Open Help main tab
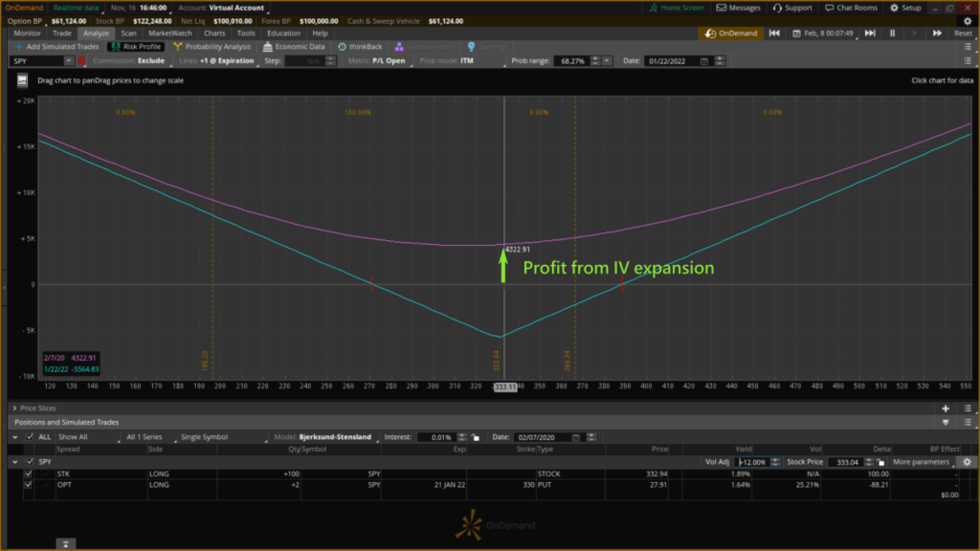The image size is (980, 551). pos(320,33)
